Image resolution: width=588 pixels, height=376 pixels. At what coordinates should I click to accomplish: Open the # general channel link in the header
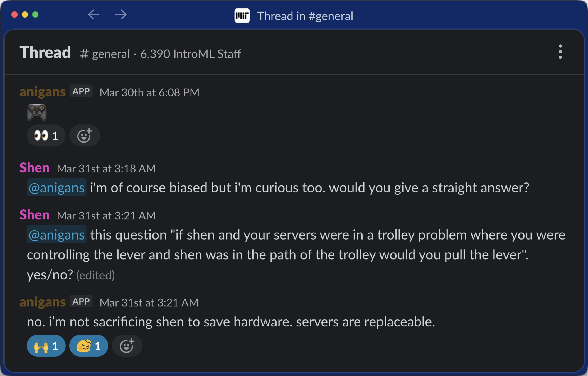pos(105,54)
